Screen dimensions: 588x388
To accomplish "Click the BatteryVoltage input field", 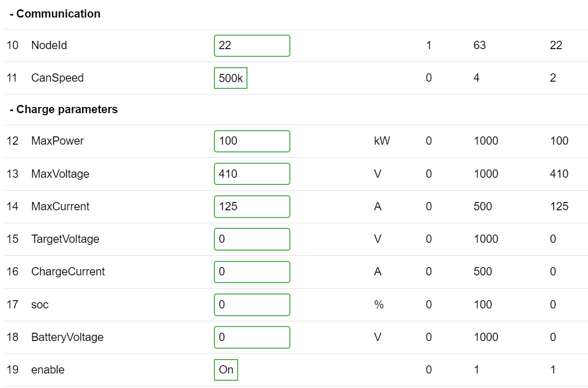I will [x=252, y=337].
